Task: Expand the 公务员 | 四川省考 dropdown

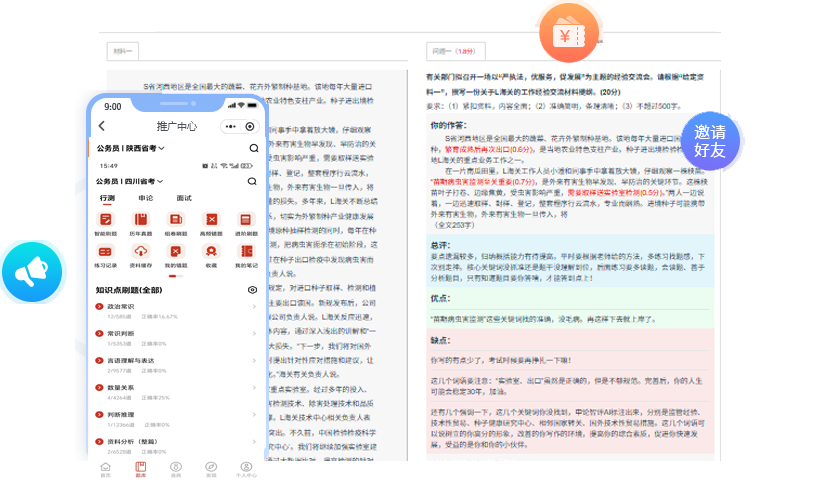Action: [x=129, y=181]
